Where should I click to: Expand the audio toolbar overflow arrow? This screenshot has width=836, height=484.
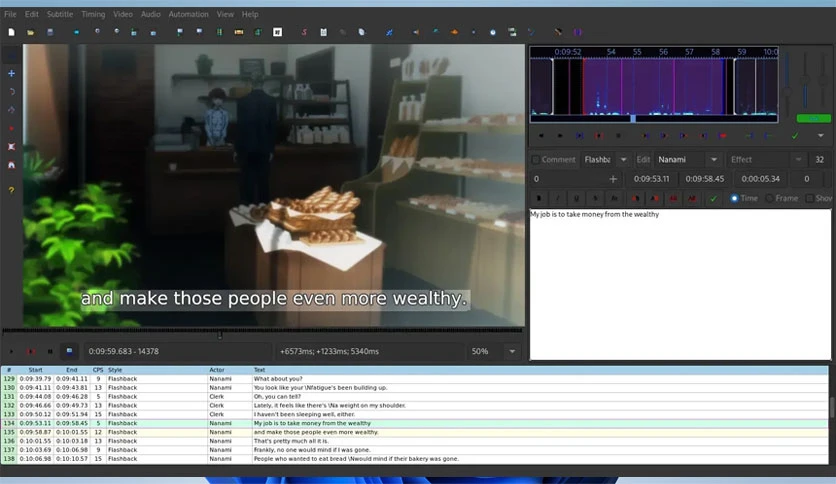pyautogui.click(x=821, y=135)
